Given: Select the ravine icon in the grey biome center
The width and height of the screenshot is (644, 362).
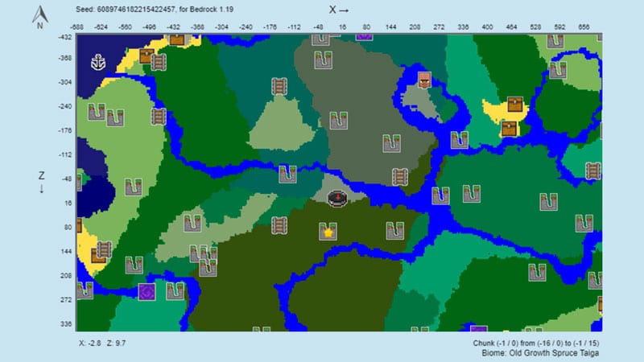Looking at the screenshot, I should 338,120.
